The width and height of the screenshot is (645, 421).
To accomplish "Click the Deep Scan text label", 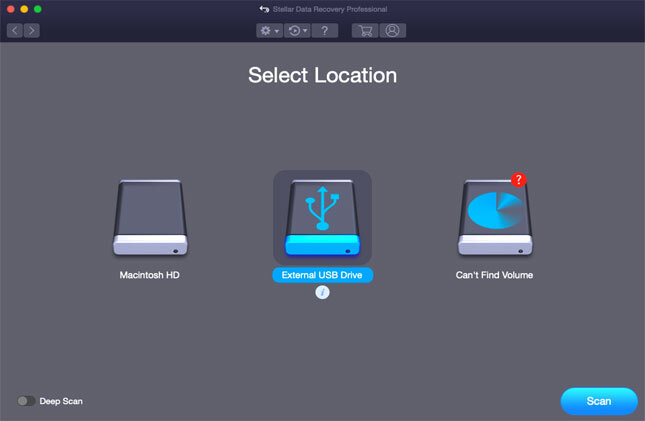I will point(61,401).
